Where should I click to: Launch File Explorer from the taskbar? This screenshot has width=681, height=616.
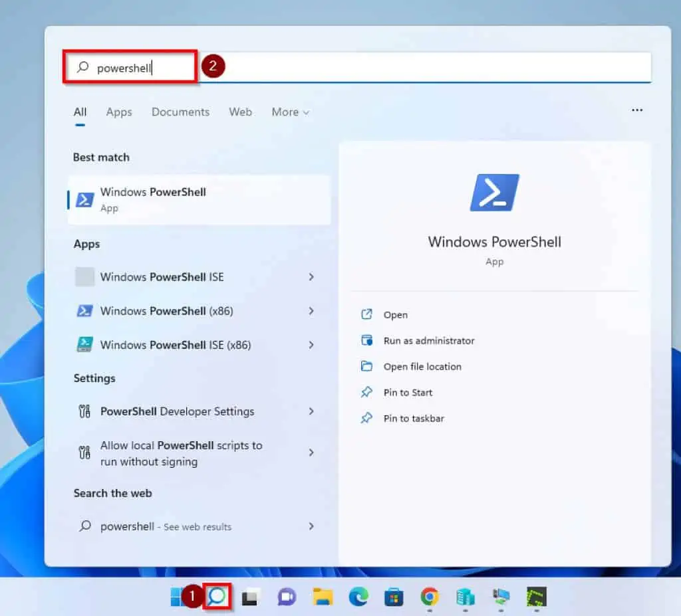[x=323, y=596]
